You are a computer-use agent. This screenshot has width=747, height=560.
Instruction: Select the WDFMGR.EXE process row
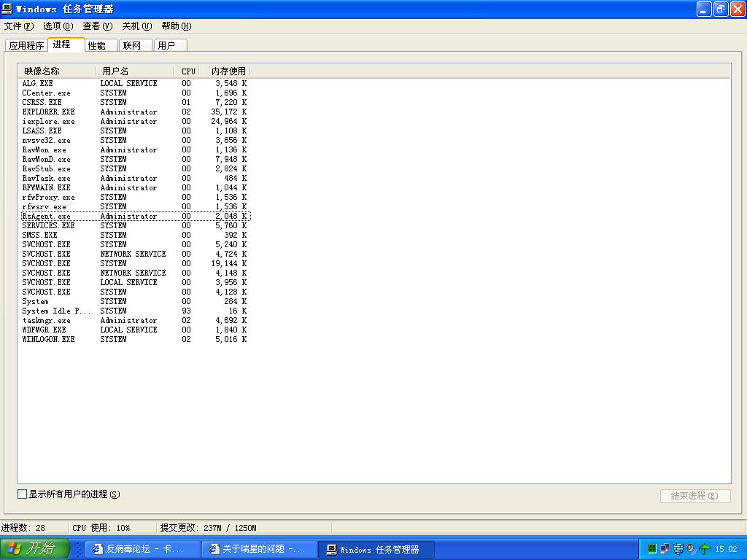pos(135,330)
